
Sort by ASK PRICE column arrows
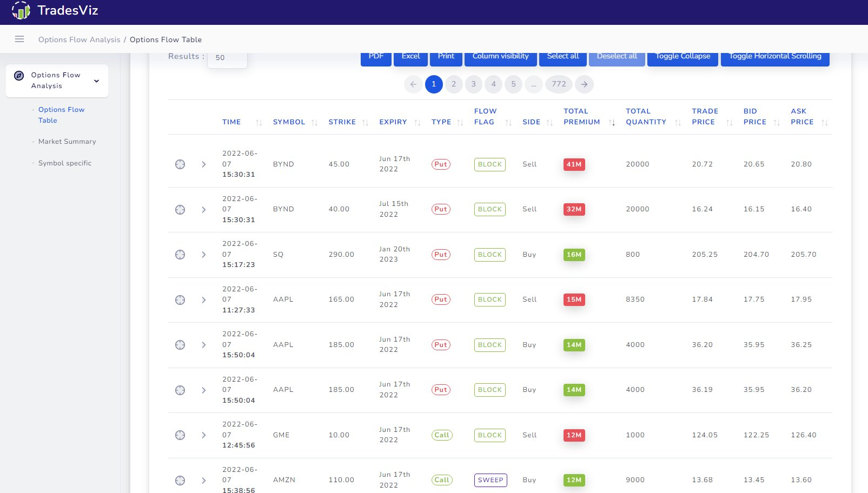tap(825, 123)
